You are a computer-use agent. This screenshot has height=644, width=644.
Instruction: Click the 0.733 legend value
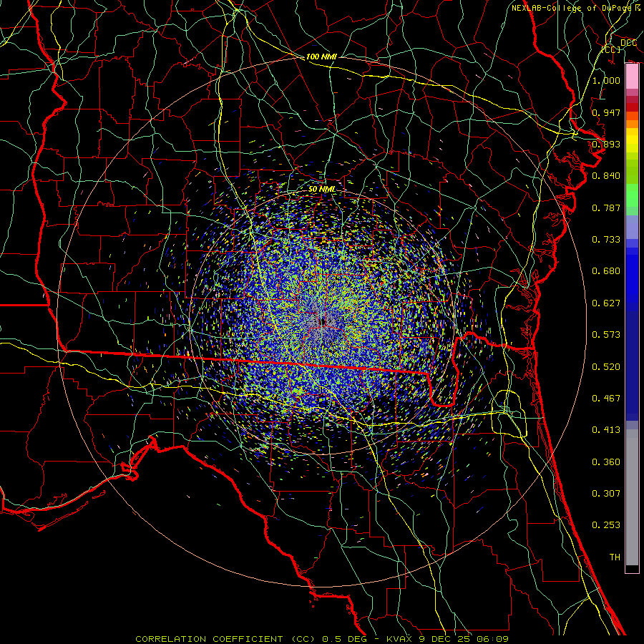click(x=606, y=240)
